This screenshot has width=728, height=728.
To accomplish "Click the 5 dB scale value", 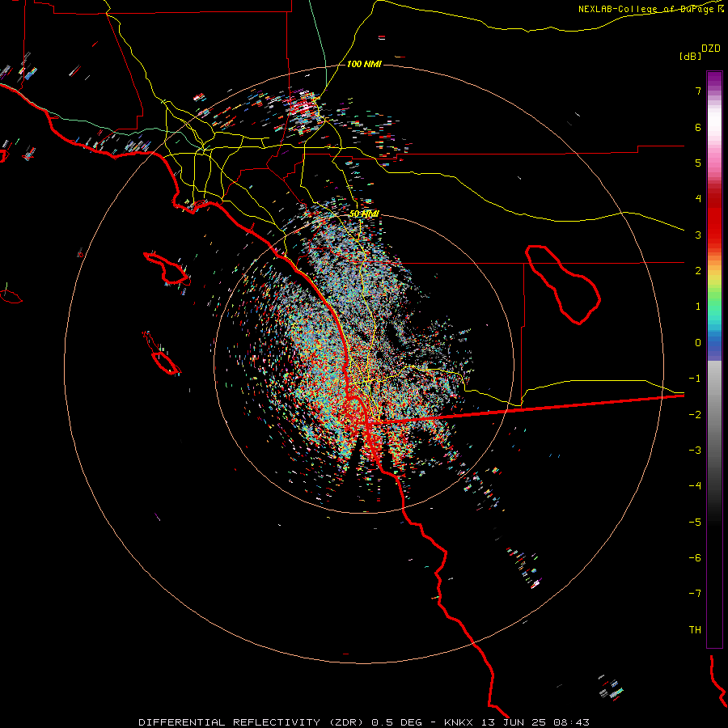I will coord(698,163).
